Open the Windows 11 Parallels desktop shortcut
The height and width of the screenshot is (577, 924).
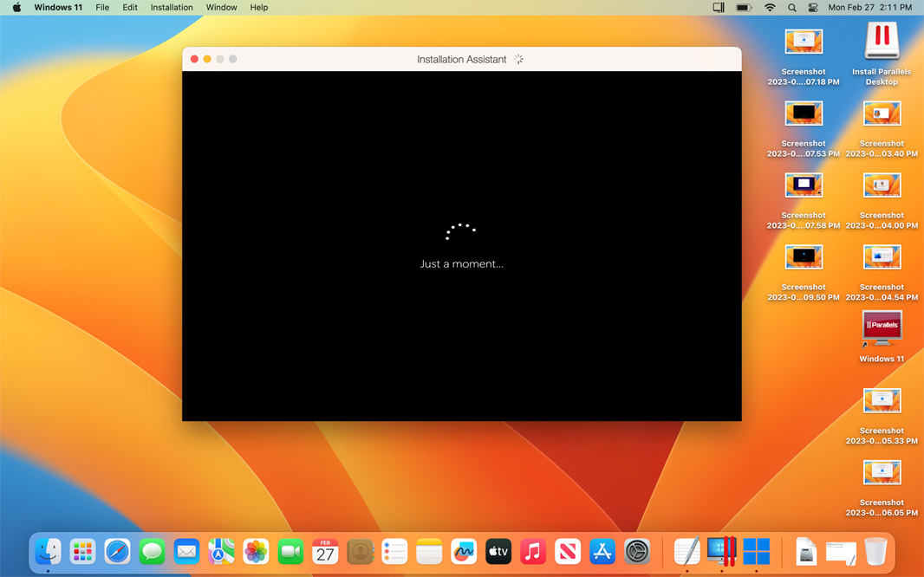click(x=882, y=330)
